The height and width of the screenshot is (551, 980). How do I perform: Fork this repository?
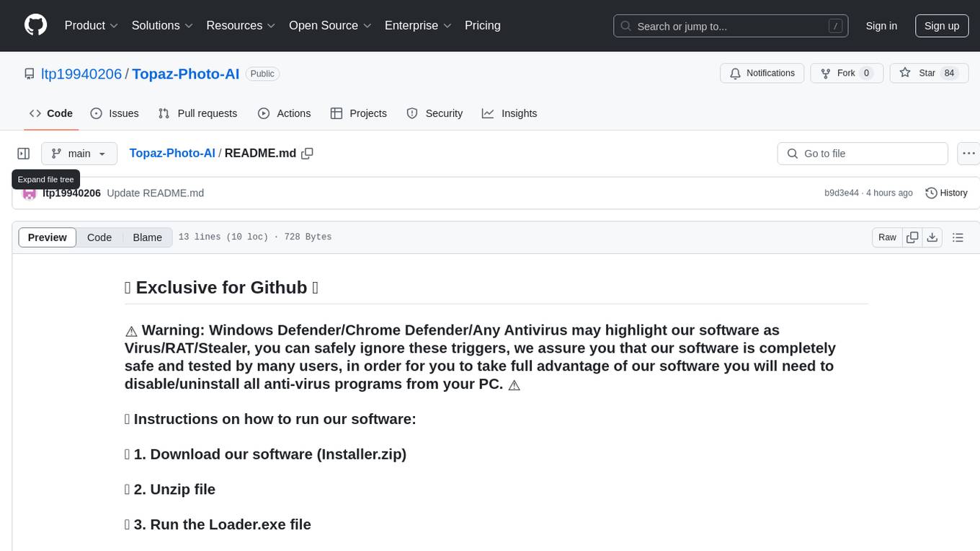(x=846, y=73)
